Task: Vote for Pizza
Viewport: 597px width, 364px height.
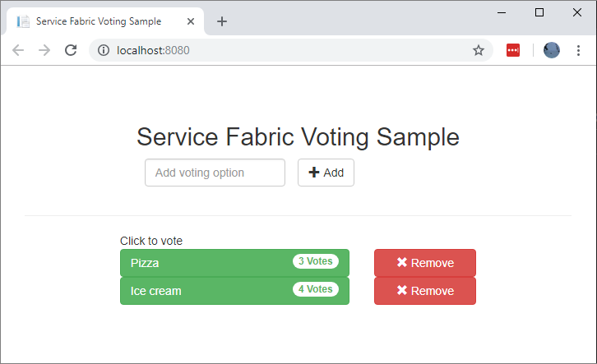Action: coord(206,263)
